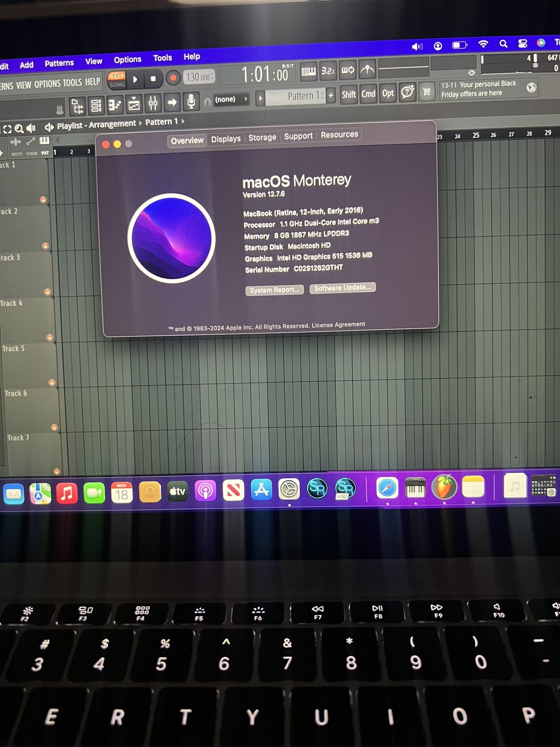
Task: Click the 130.000 tempo field
Action: [199, 77]
